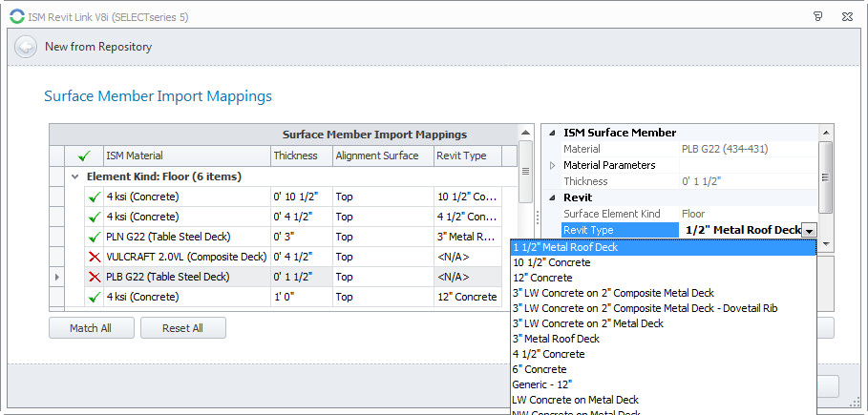Image resolution: width=868 pixels, height=415 pixels.
Task: Click the Floor value of Surface Element Kind
Action: pyautogui.click(x=749, y=214)
